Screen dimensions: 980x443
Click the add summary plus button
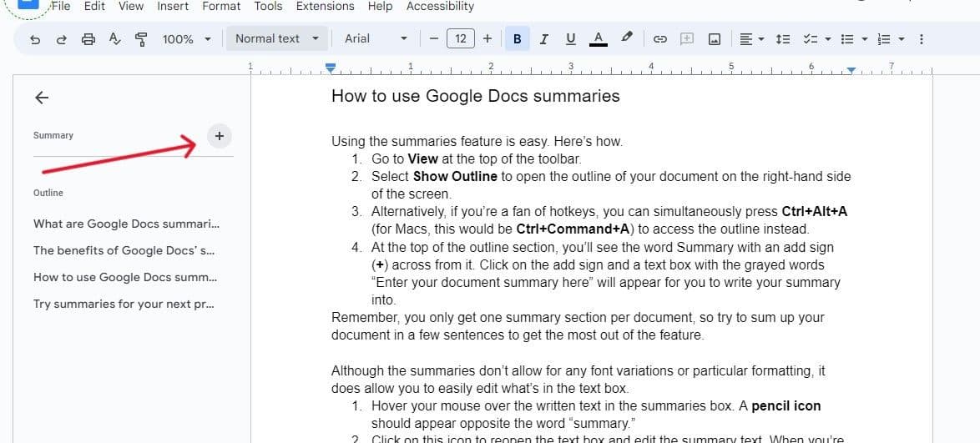(x=219, y=135)
